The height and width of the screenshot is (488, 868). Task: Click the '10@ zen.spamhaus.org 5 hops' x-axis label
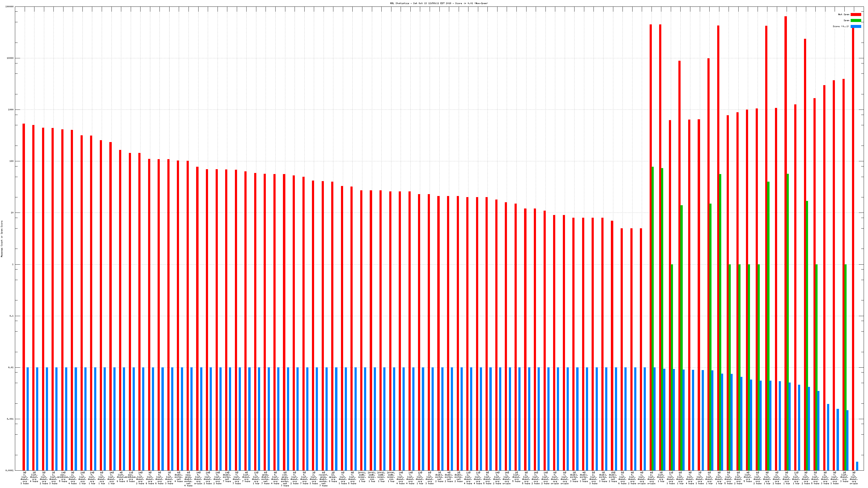pyautogui.click(x=63, y=477)
